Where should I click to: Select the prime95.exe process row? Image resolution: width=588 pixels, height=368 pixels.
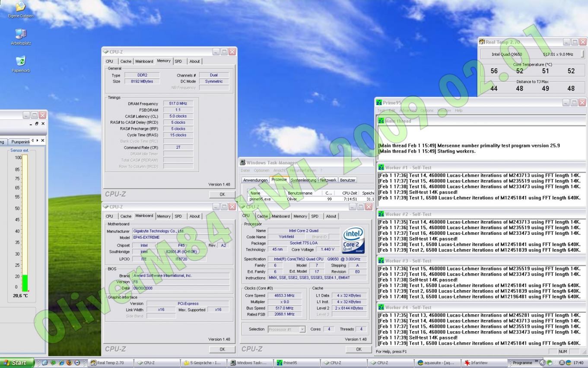coord(311,199)
